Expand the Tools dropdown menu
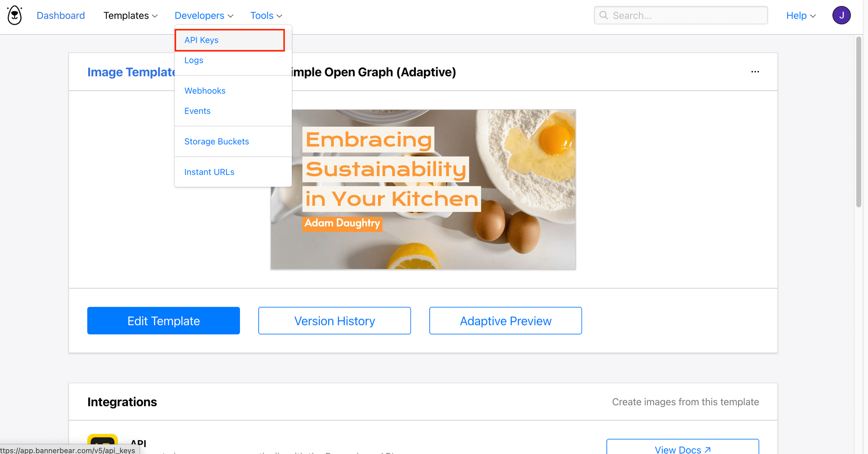The height and width of the screenshot is (454, 868). coord(266,16)
